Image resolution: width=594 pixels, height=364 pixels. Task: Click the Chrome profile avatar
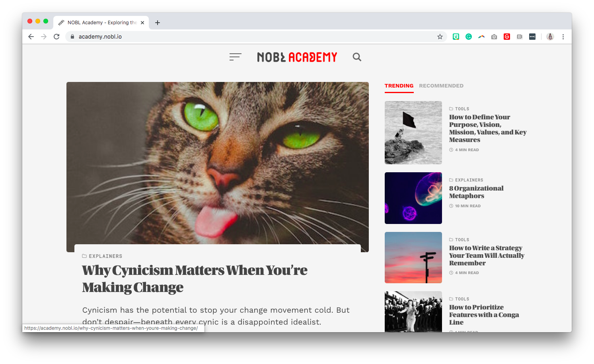coord(550,37)
